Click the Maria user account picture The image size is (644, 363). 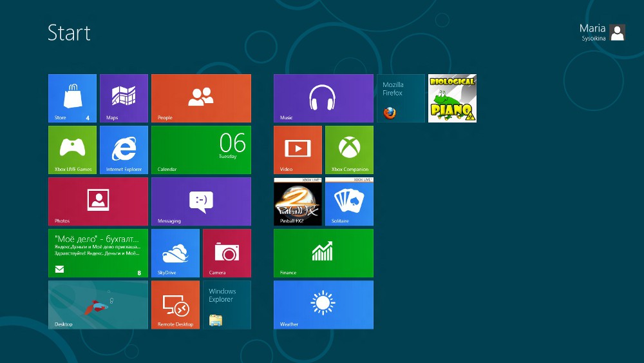pyautogui.click(x=618, y=33)
